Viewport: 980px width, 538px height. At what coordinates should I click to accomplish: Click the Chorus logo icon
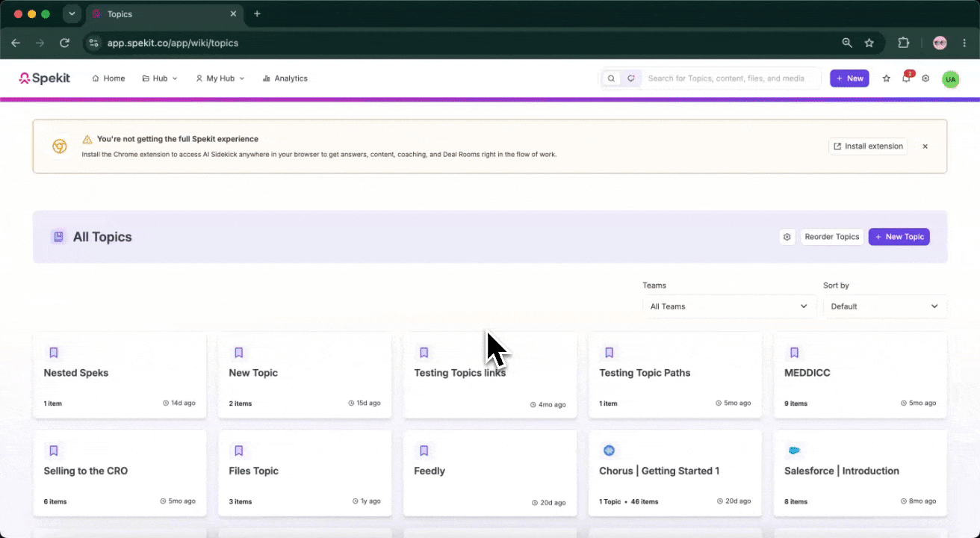click(x=610, y=451)
